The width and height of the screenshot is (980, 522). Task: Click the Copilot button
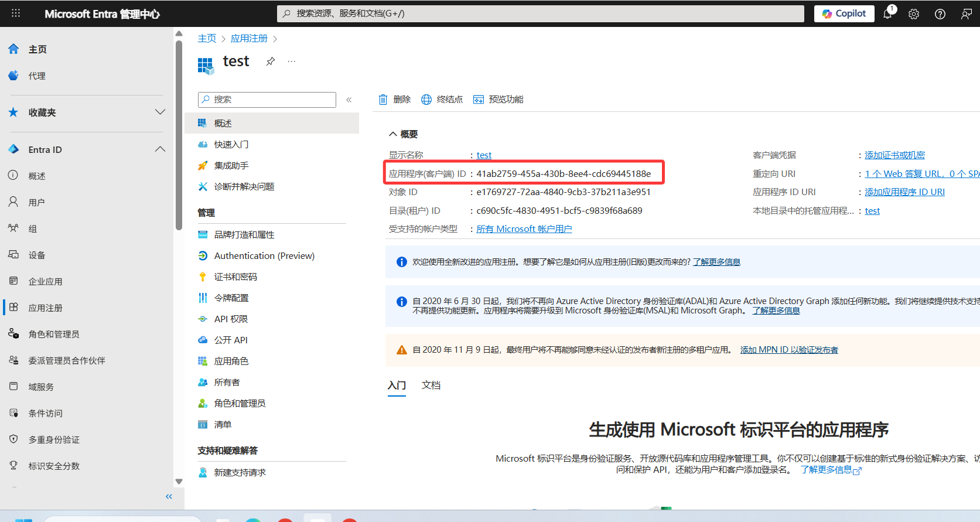coord(844,14)
